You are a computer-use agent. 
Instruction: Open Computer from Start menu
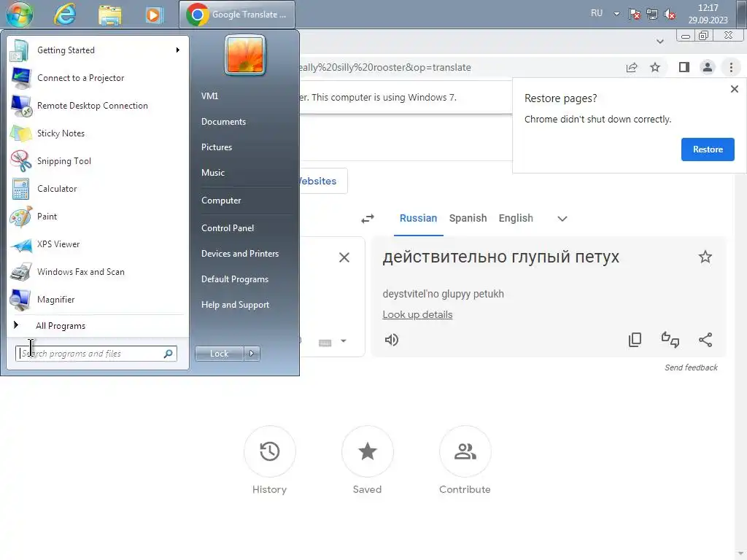pyautogui.click(x=221, y=200)
